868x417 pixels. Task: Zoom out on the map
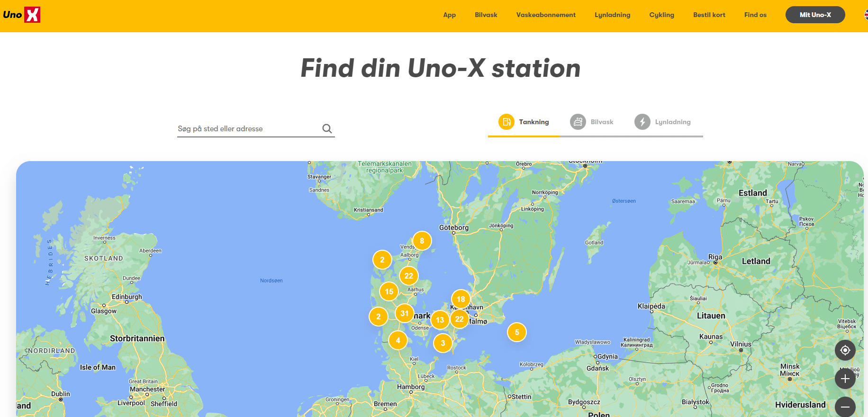(x=845, y=407)
